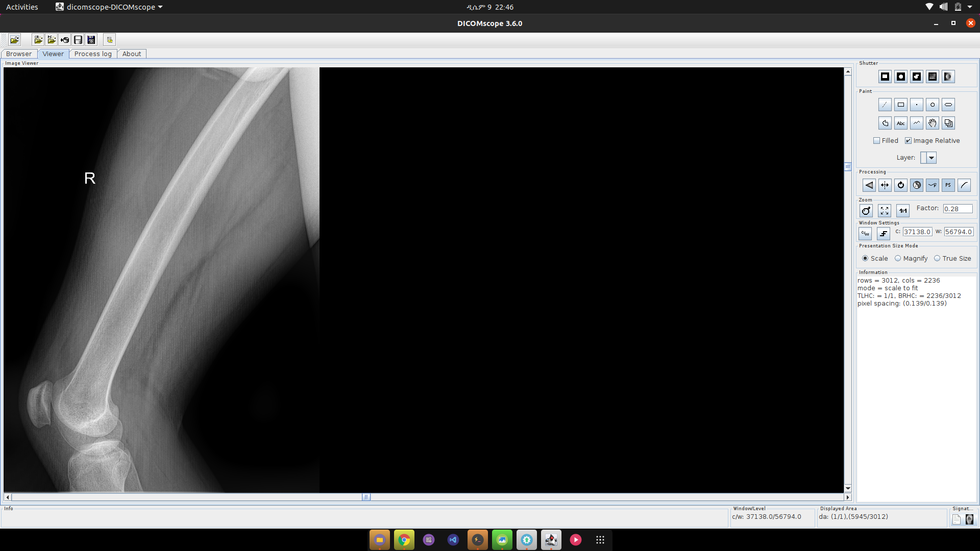This screenshot has width=980, height=551.
Task: Click the horizontal scrollbar handle below the image
Action: click(x=366, y=497)
